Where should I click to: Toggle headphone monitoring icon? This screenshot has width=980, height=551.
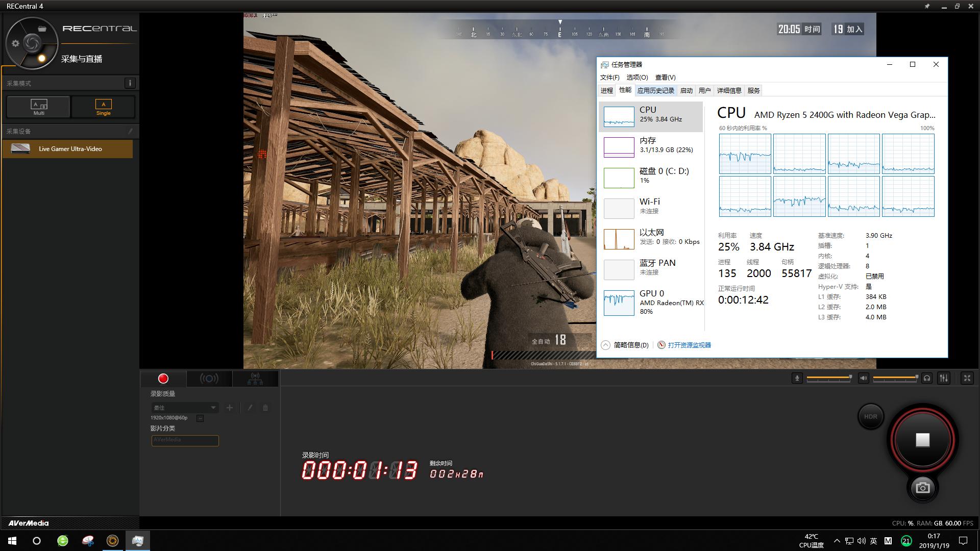(927, 378)
